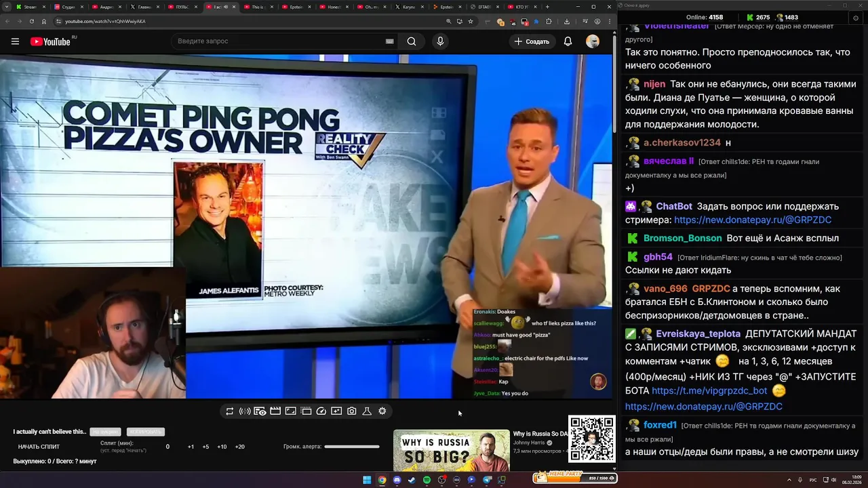The image size is (868, 488).
Task: Click the YouTube logo to go home
Action: point(50,41)
